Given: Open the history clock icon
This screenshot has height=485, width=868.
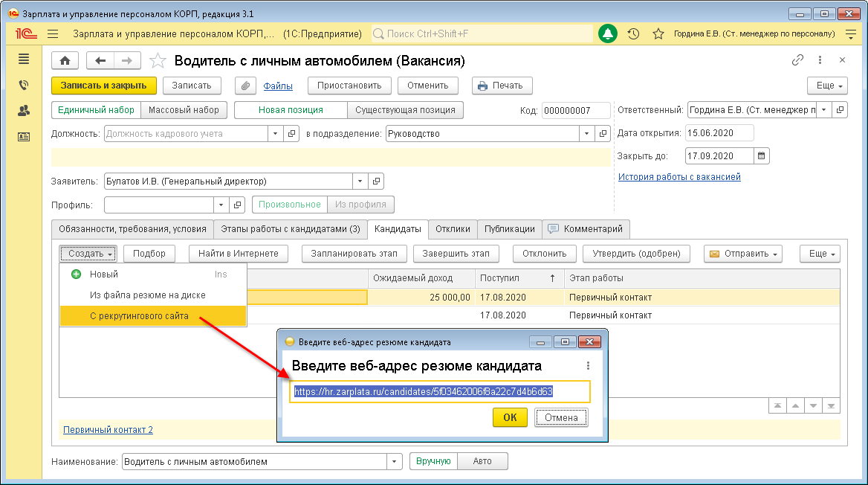Looking at the screenshot, I should tap(633, 33).
